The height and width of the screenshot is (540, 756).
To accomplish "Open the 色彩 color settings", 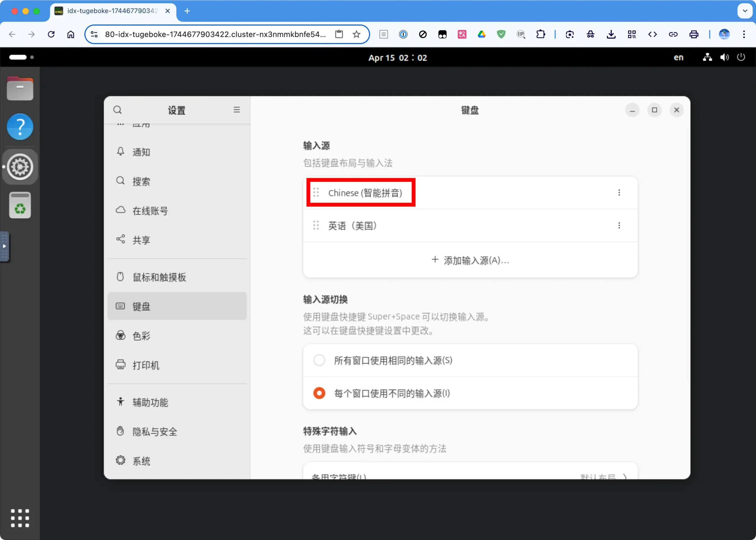I will (x=177, y=336).
